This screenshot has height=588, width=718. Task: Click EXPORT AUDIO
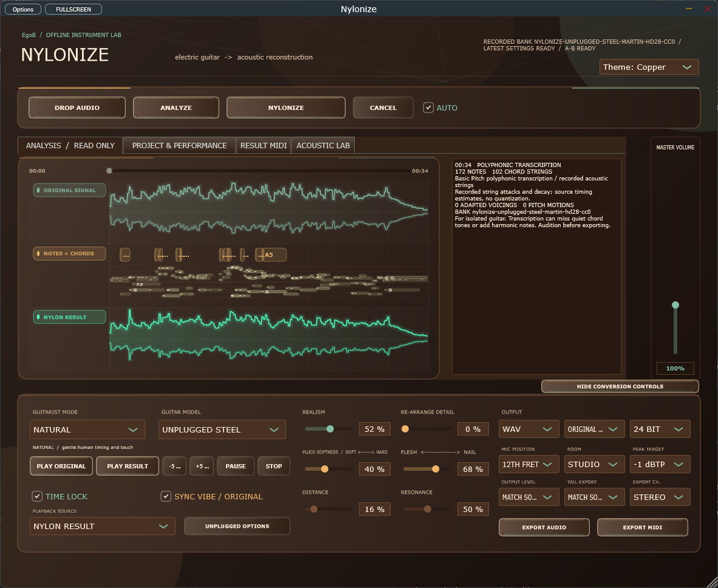pyautogui.click(x=544, y=527)
